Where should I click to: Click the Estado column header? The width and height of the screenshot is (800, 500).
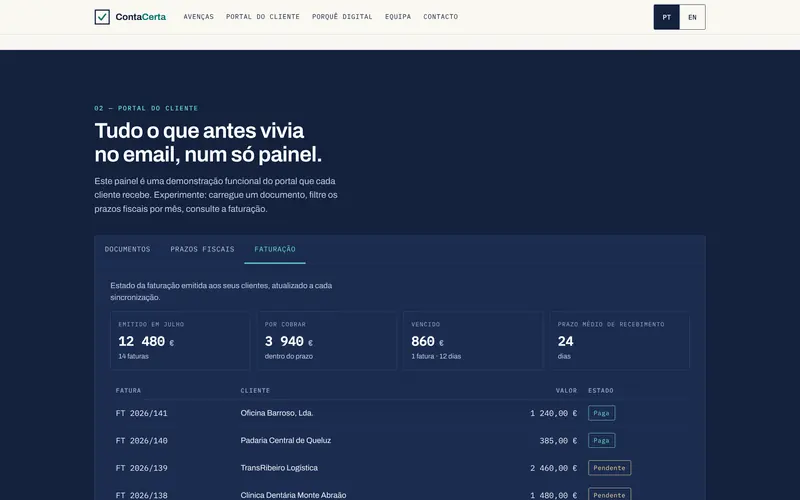click(x=601, y=390)
